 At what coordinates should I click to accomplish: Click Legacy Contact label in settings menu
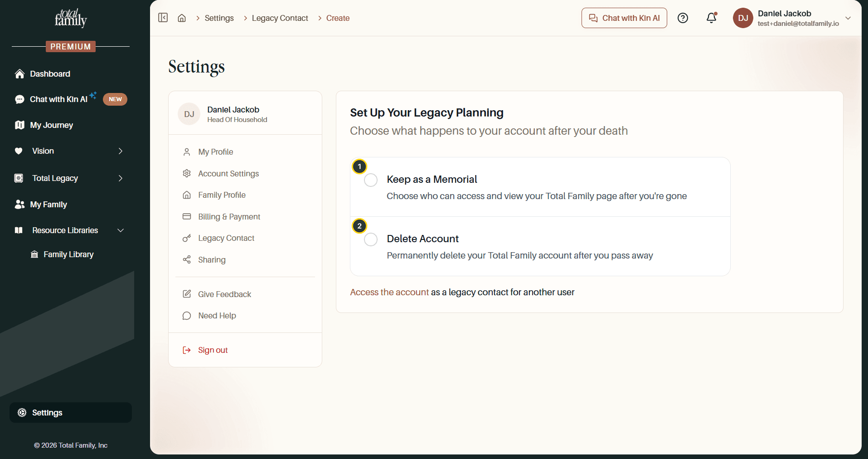tap(226, 238)
